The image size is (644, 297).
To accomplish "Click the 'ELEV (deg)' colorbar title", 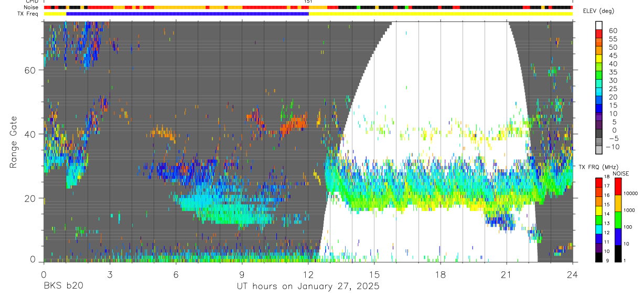I will pos(598,11).
